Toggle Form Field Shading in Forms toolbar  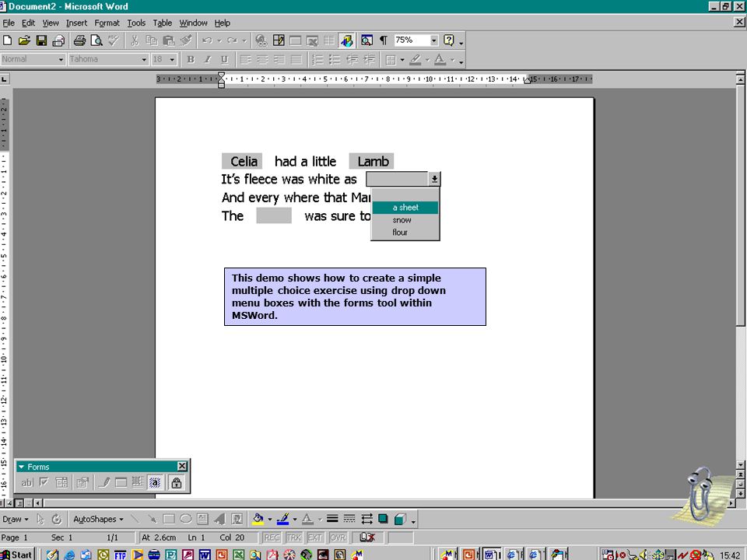coord(155,483)
